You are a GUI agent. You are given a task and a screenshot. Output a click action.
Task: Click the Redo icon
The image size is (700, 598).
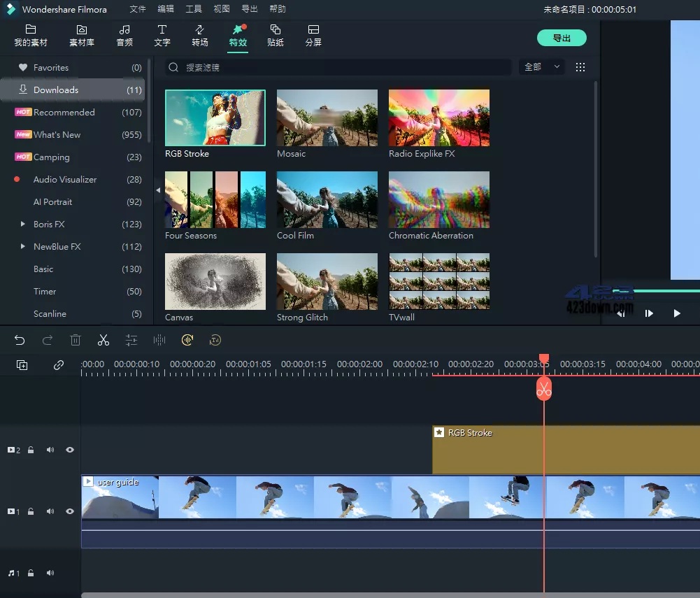[48, 340]
